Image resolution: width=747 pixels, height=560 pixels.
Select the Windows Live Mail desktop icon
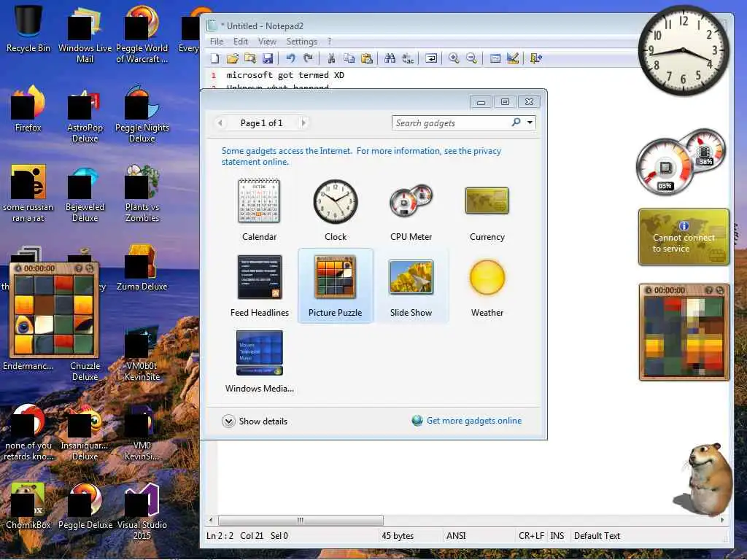(85, 34)
